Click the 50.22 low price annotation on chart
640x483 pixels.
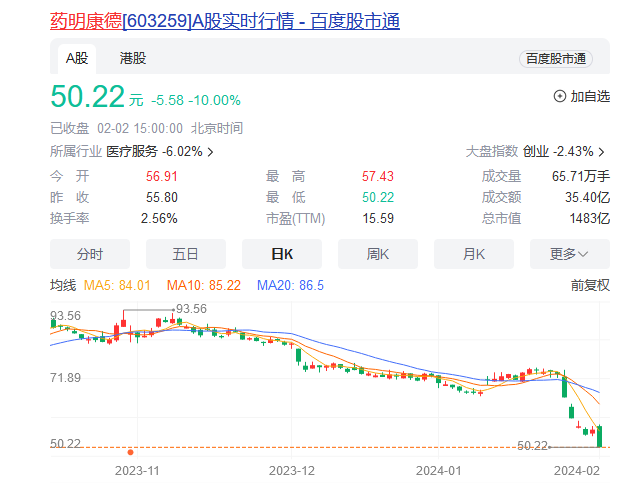pos(532,445)
